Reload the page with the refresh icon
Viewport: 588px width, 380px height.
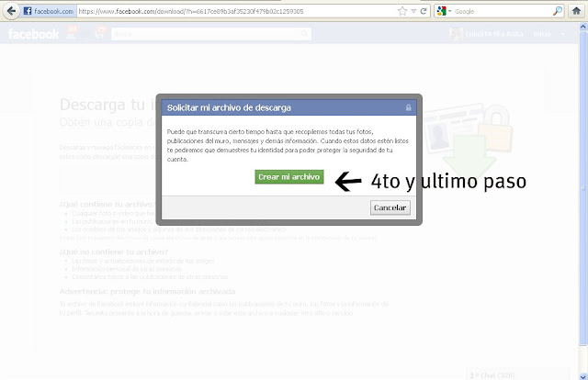[424, 11]
